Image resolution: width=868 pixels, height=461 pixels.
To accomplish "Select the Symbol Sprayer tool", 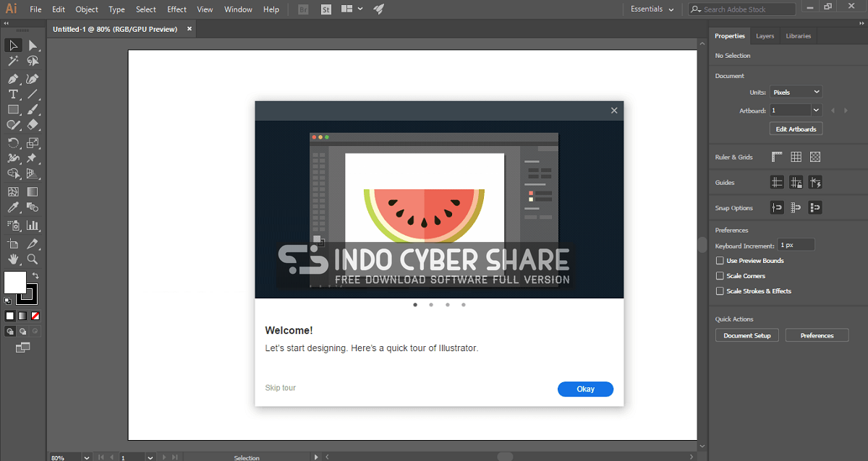I will pos(13,225).
